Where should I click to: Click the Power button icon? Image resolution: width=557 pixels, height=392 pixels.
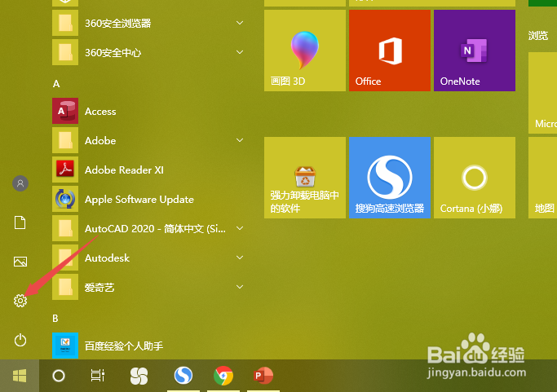(20, 340)
